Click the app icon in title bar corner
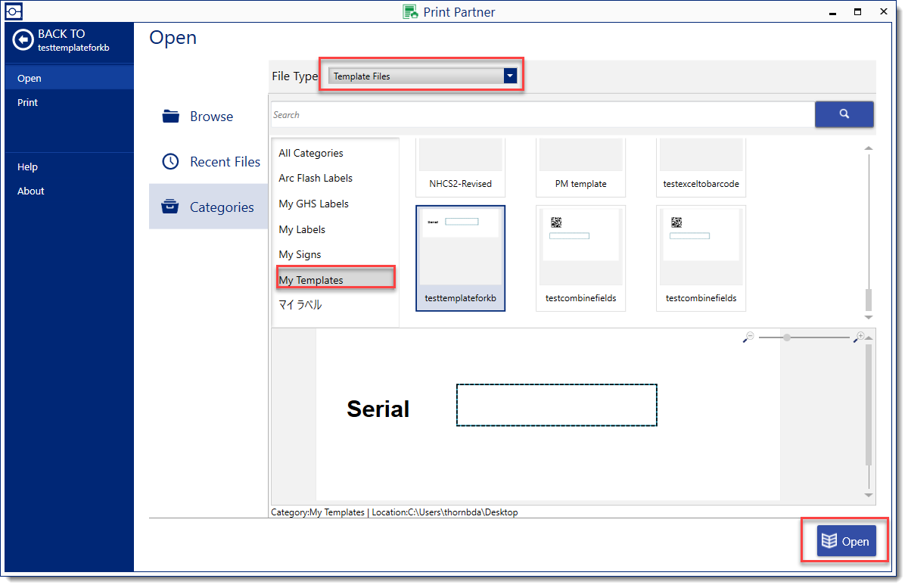Image resolution: width=908 pixels, height=588 pixels. pos(14,11)
